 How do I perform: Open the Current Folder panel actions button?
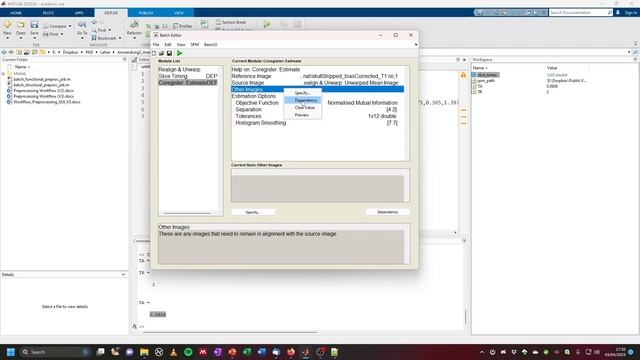click(124, 60)
